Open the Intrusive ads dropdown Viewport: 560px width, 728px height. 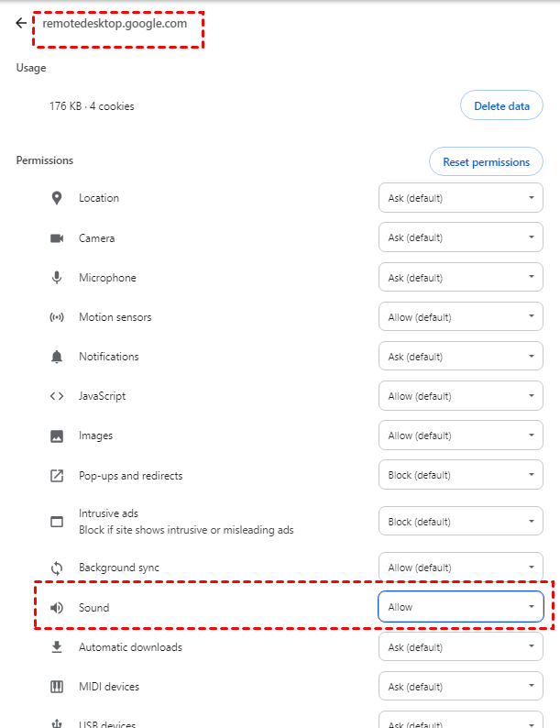pyautogui.click(x=460, y=522)
